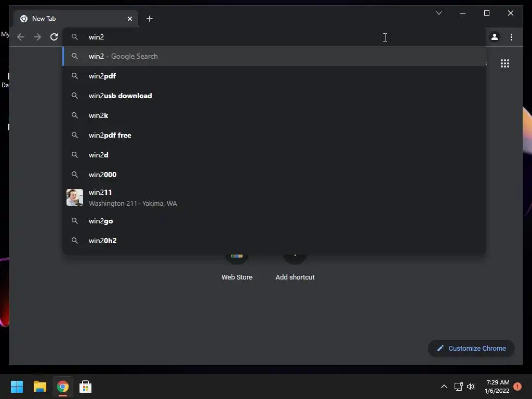Open a new tab with plus button
The height and width of the screenshot is (399, 532).
(150, 19)
